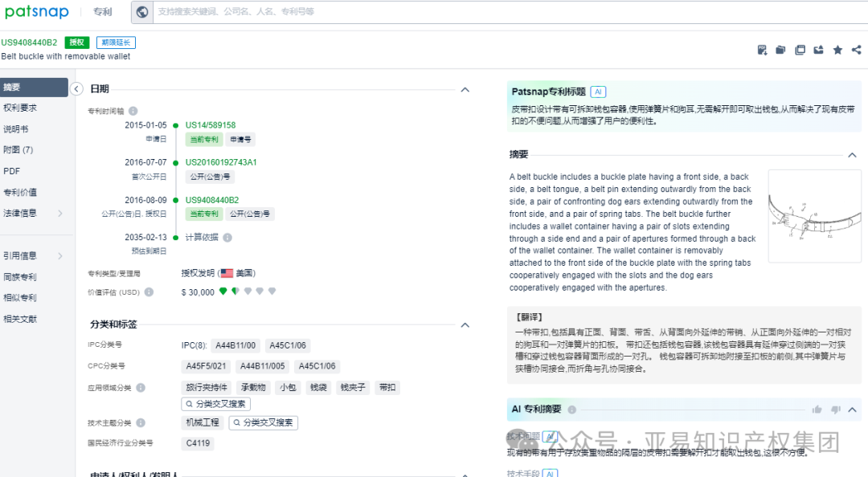Give thumbs up to the AI patent summary

coord(817,410)
